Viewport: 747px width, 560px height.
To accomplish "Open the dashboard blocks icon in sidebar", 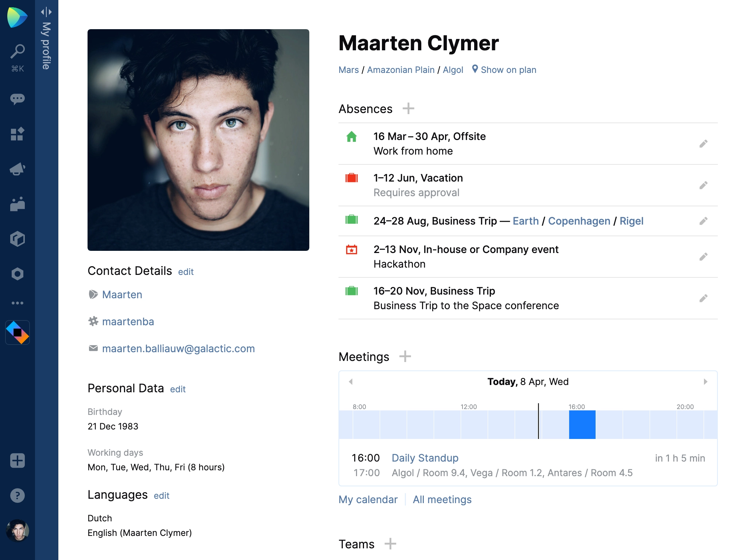I will (17, 134).
